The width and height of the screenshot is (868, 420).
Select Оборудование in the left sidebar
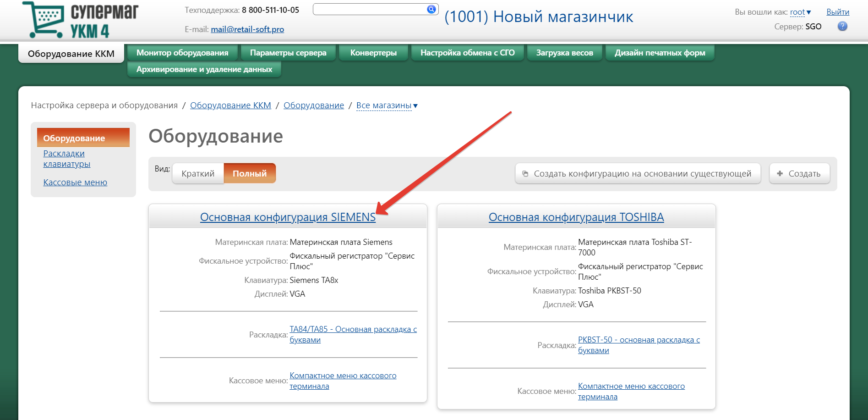[x=83, y=138]
